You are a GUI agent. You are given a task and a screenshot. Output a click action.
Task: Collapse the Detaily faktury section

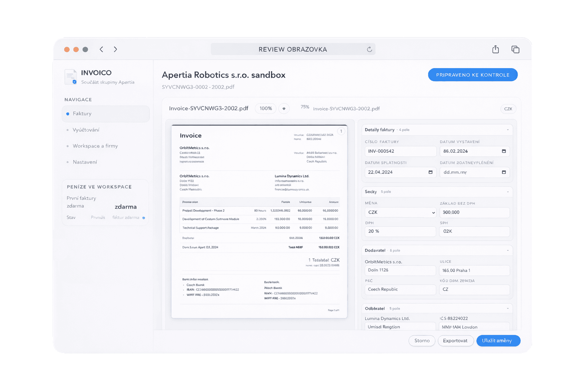[x=508, y=130]
